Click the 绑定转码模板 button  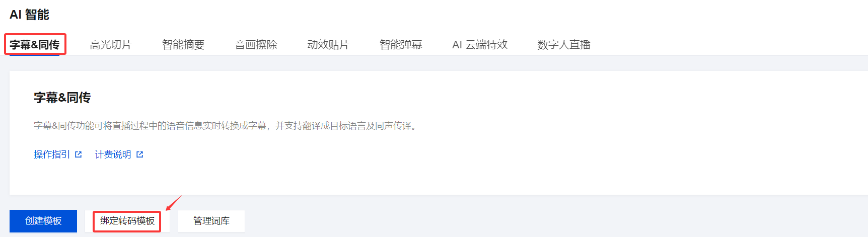[127, 221]
